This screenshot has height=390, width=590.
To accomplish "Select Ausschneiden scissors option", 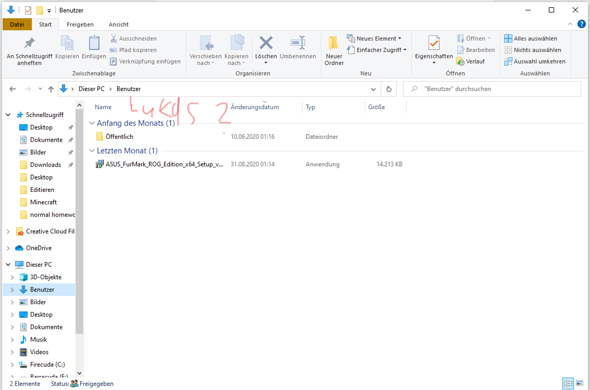I will 134,38.
